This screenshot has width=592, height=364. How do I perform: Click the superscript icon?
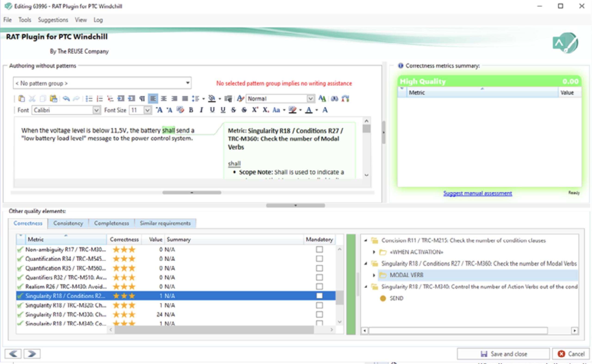click(255, 110)
